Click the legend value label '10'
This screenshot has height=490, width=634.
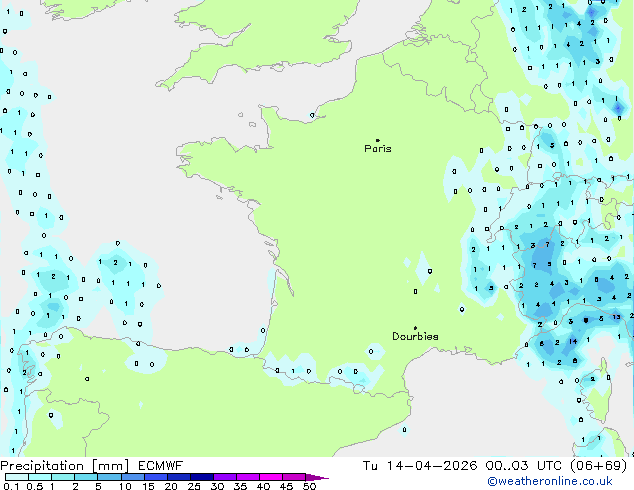point(125,486)
